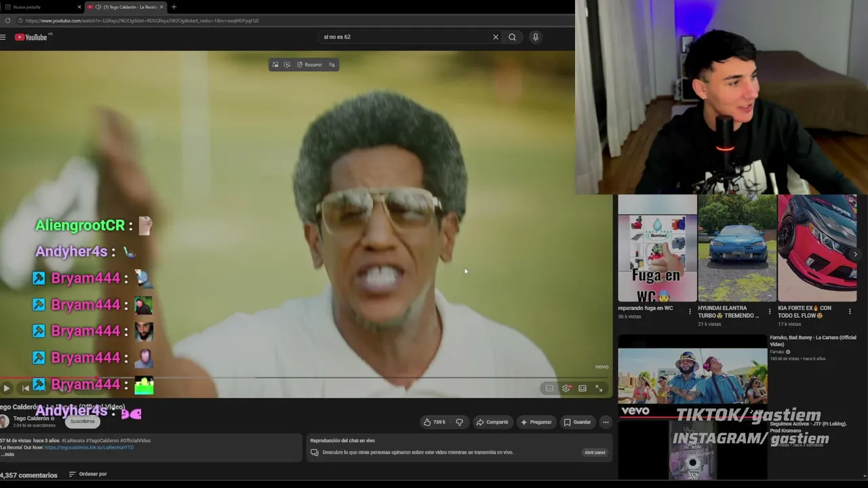Open the Farruko, Bad Bunny La Cartera thumbnail
The image size is (868, 488).
pyautogui.click(x=692, y=377)
